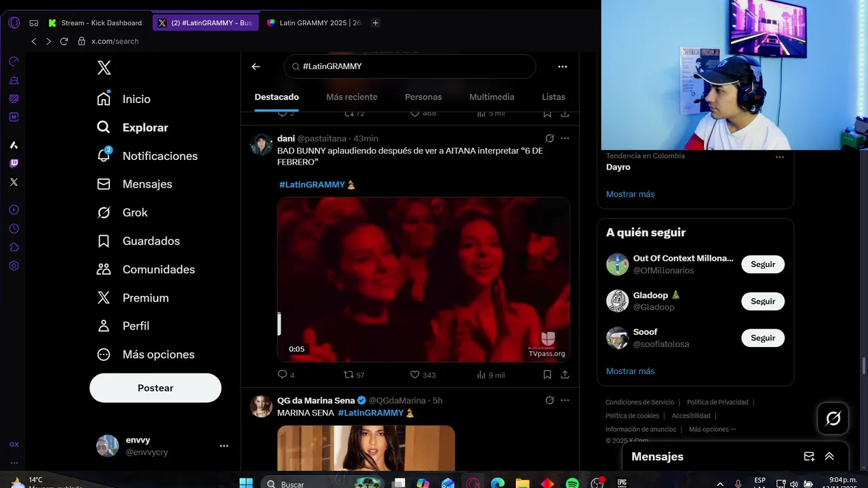Open Grok in the left navigation
868x488 pixels.
click(x=122, y=213)
